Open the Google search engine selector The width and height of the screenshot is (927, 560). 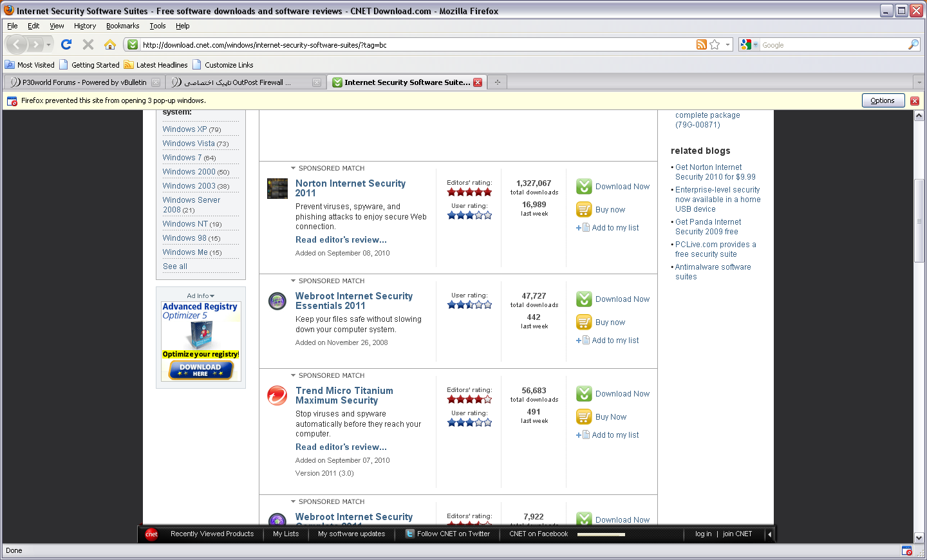click(x=749, y=44)
